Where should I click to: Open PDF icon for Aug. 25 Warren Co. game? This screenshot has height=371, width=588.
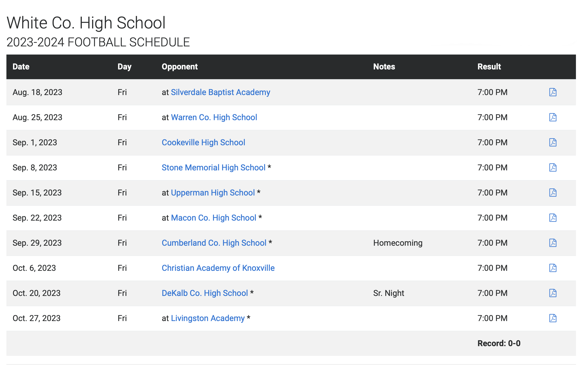[x=553, y=117]
